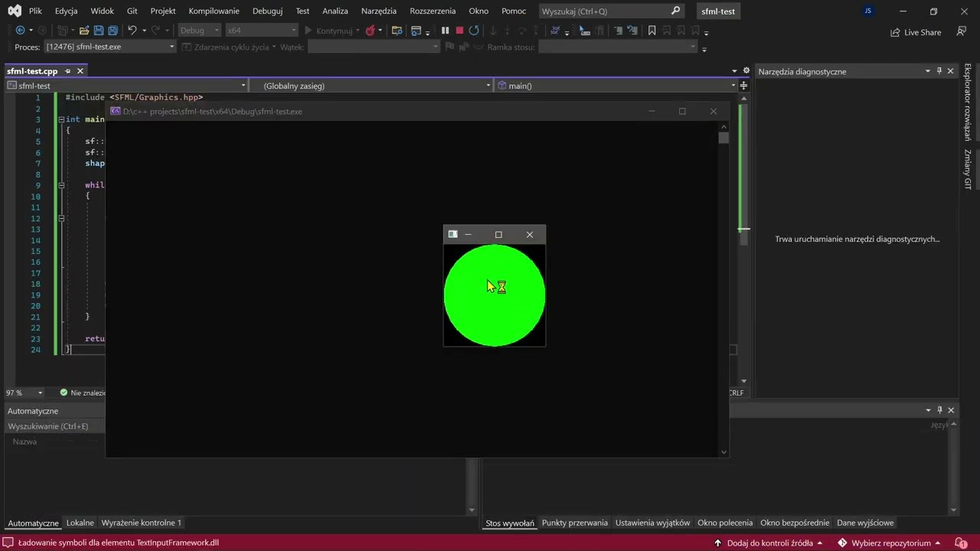Open the main() member dropdown
The width and height of the screenshot is (980, 551).
pyautogui.click(x=616, y=86)
